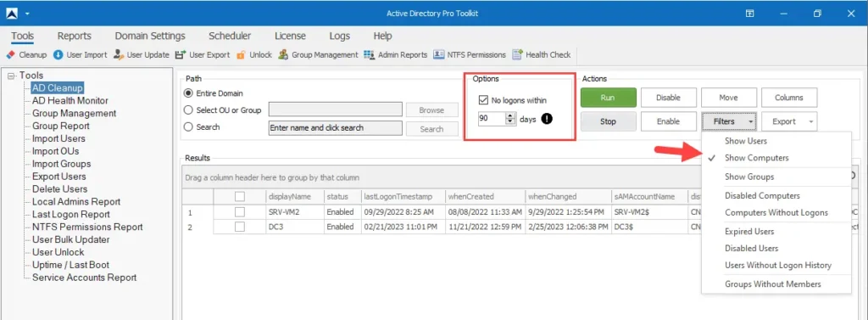Open User Export tool
Viewport: 868px width, 320px height.
pos(203,55)
